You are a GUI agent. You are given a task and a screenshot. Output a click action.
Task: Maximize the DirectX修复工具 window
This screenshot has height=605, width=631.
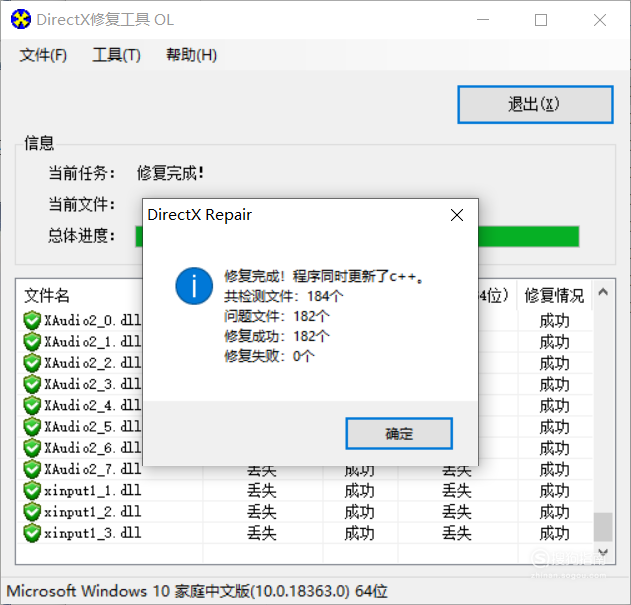click(x=540, y=20)
